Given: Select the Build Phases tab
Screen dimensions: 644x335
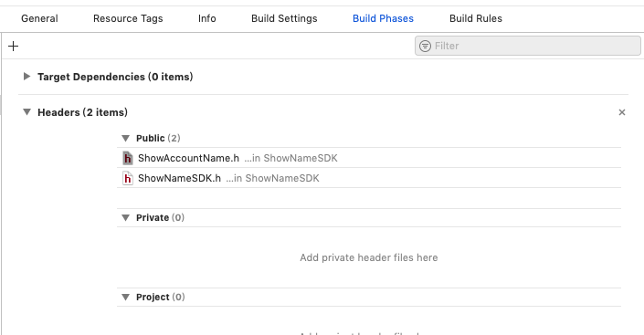Looking at the screenshot, I should coord(383,18).
